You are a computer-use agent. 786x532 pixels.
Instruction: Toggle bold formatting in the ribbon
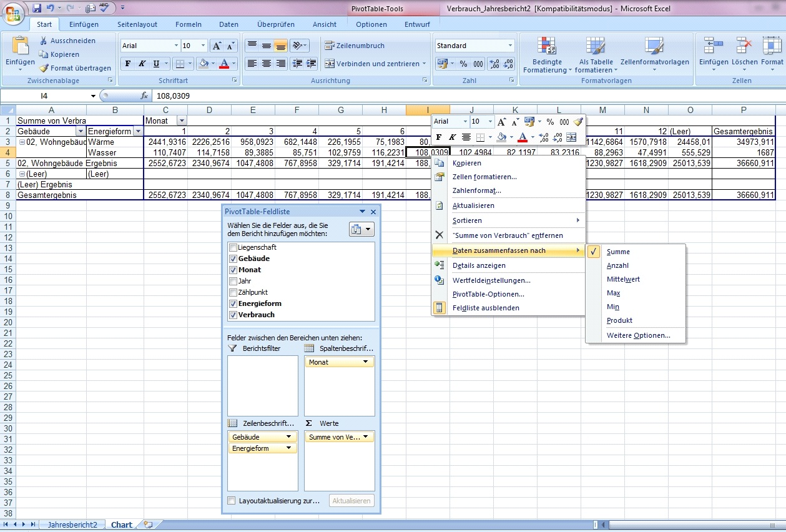tap(128, 64)
